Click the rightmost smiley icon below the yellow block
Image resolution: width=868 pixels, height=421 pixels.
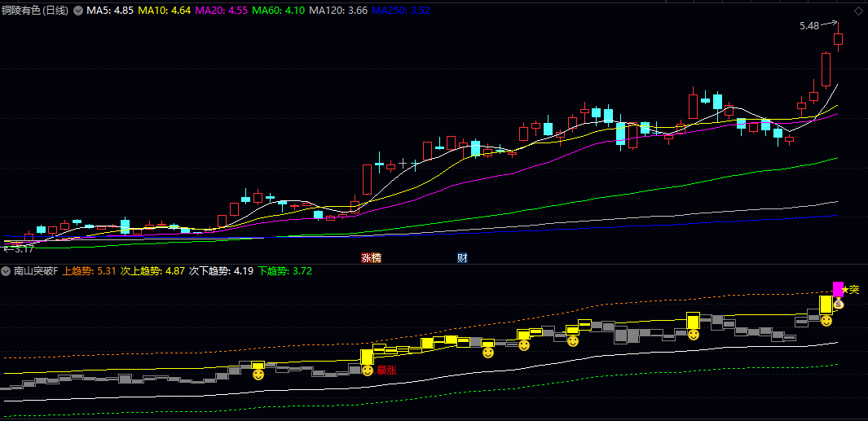coord(826,321)
